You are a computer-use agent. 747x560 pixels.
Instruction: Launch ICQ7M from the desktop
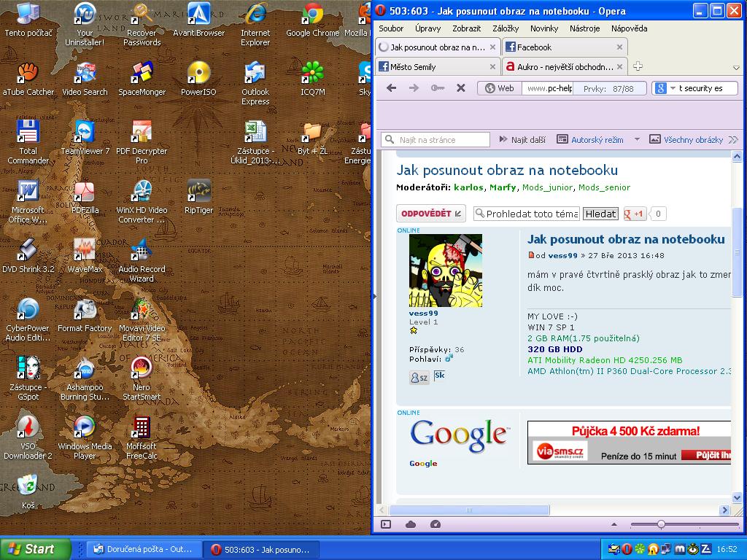pyautogui.click(x=312, y=79)
